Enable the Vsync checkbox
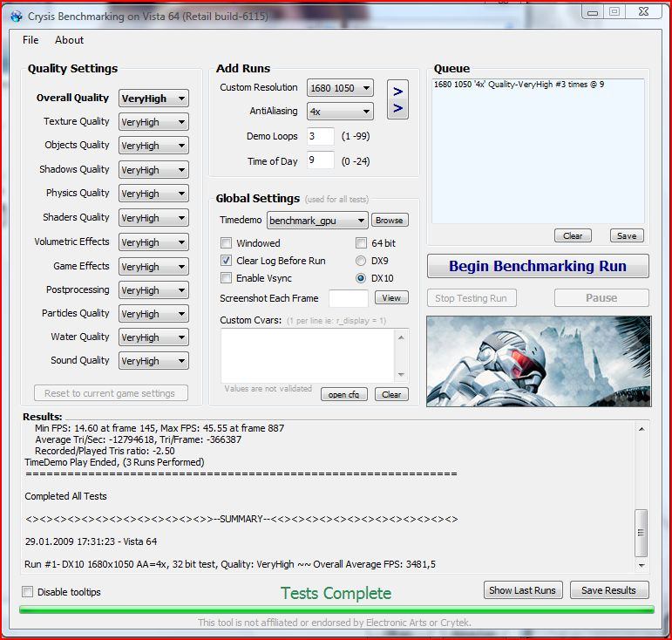 pos(226,278)
